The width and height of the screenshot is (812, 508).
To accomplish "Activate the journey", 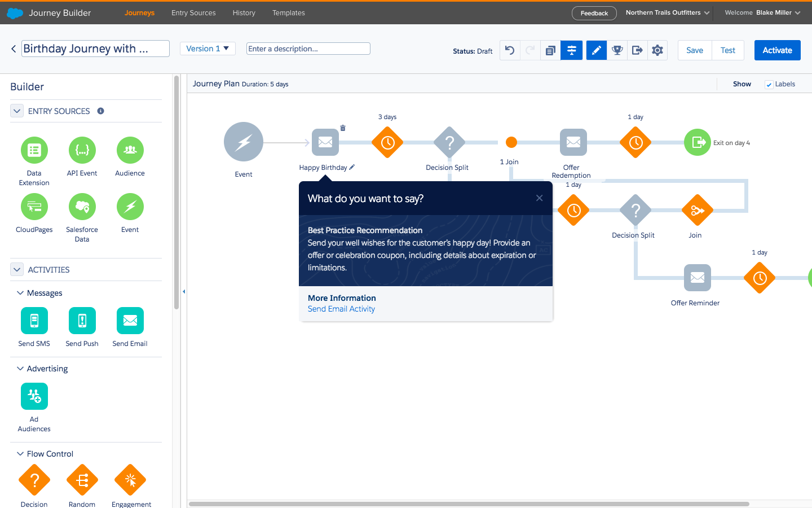I will tap(778, 50).
